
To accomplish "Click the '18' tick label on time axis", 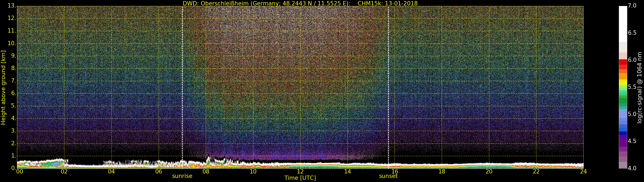I will [x=442, y=172].
